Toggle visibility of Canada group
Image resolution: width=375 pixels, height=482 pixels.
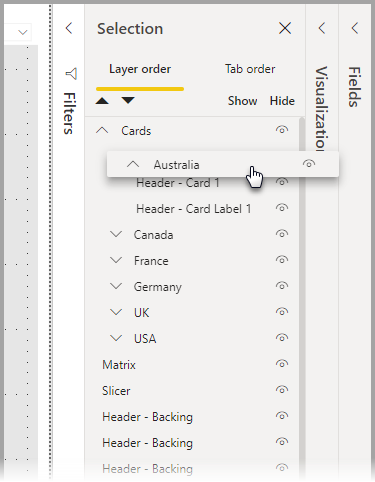pos(282,234)
